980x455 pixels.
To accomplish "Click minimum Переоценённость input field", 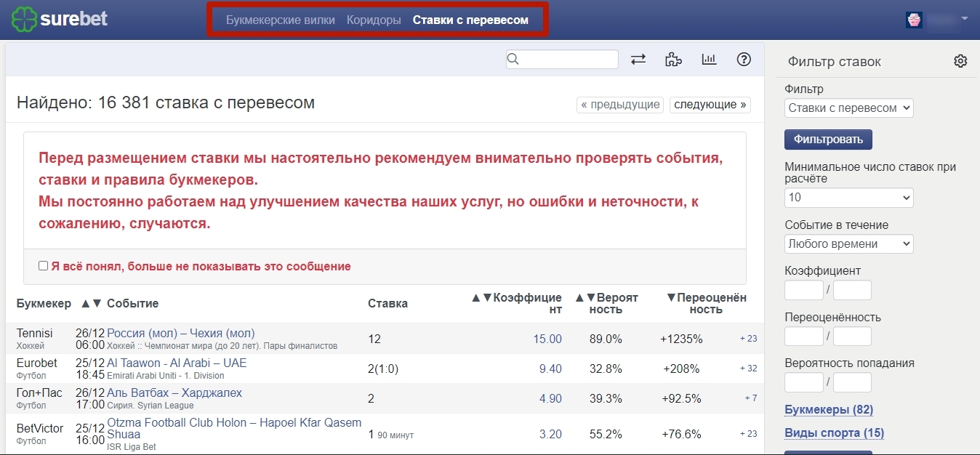I will tap(804, 336).
